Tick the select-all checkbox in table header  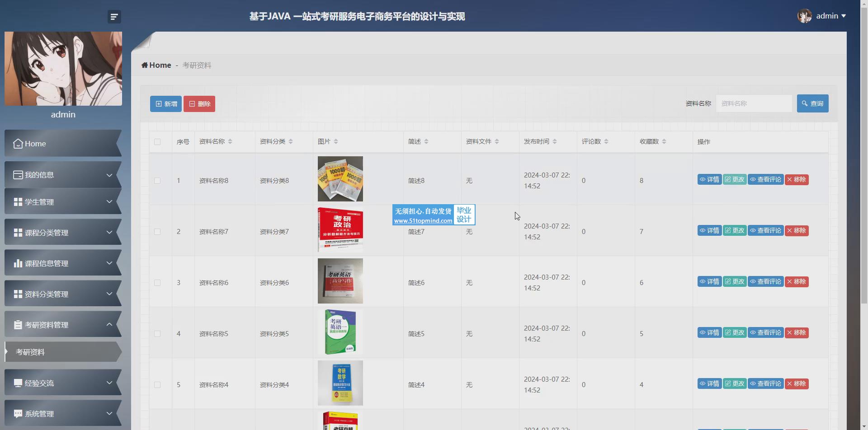[157, 142]
